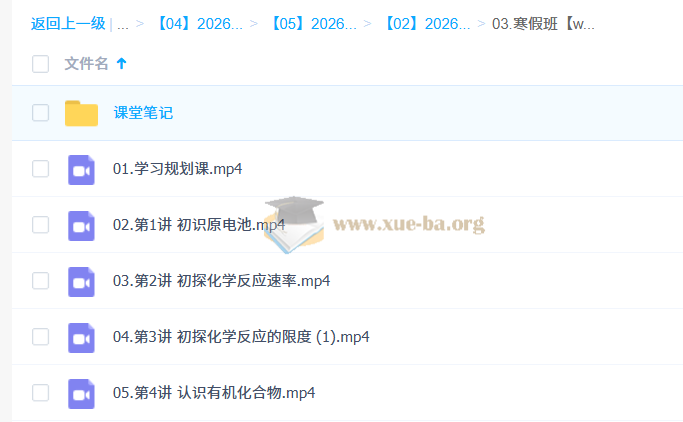
Task: Click video icon for 04.第3讲 初探化学反应的限度
Action: click(x=81, y=337)
